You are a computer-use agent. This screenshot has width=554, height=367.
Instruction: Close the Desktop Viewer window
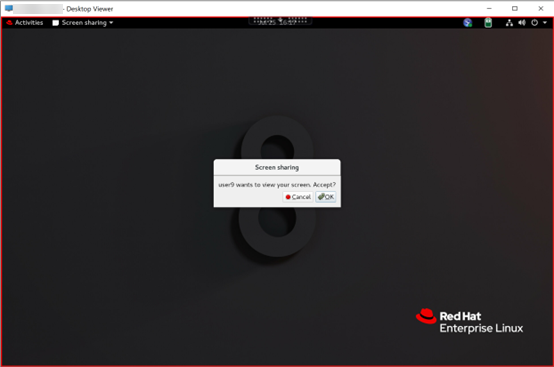tap(541, 8)
